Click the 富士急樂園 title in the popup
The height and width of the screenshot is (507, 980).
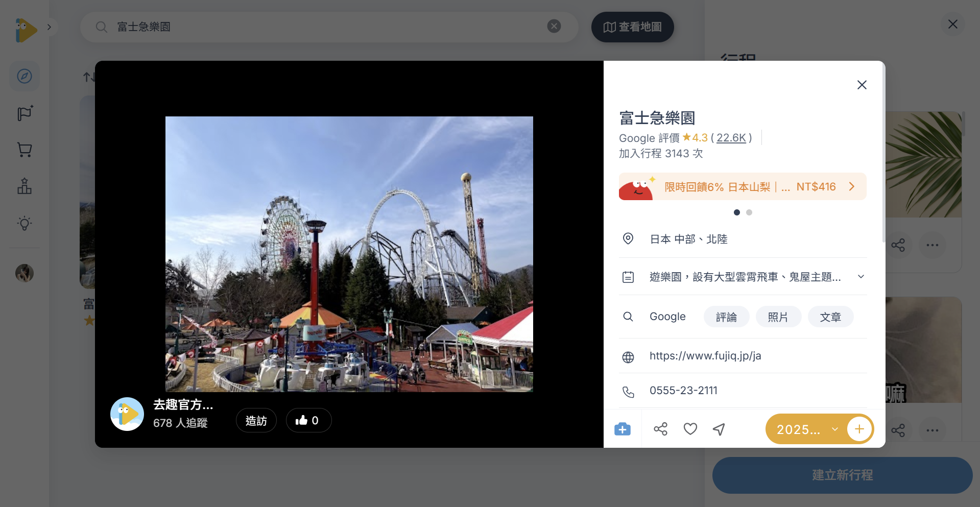[x=657, y=118]
